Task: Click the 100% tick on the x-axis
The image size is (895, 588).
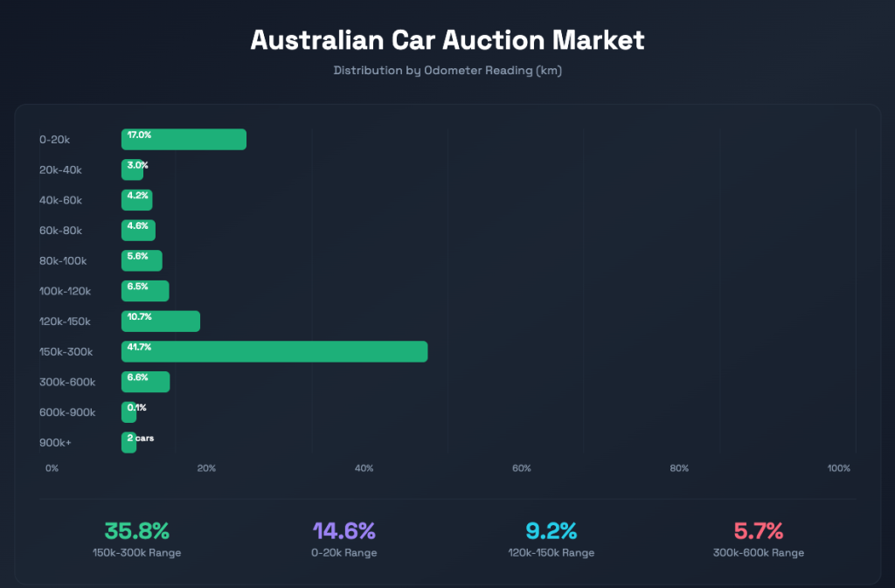Action: [839, 468]
